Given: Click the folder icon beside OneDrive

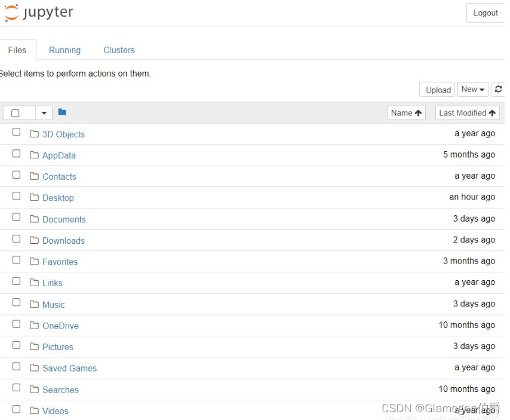Looking at the screenshot, I should pyautogui.click(x=33, y=326).
